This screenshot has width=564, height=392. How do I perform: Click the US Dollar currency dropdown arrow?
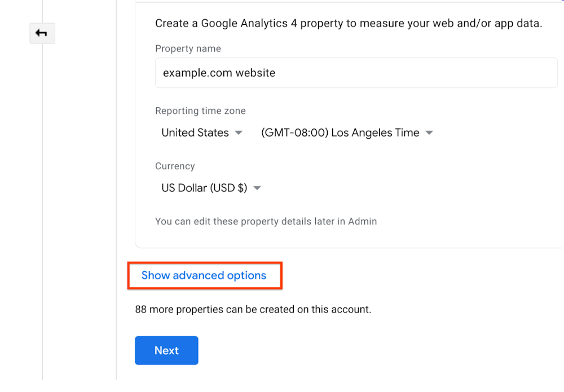coord(257,188)
